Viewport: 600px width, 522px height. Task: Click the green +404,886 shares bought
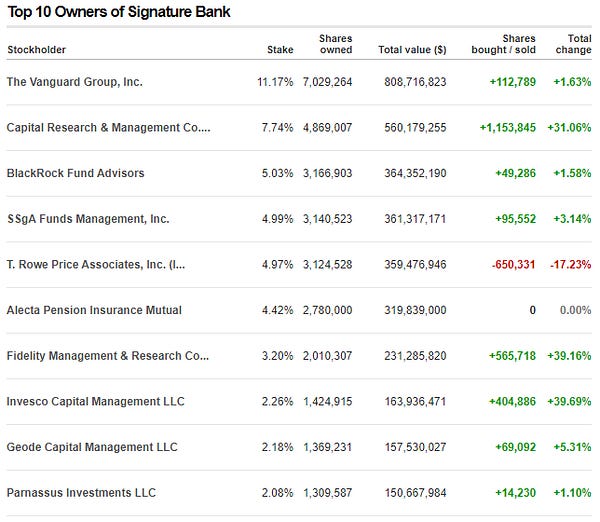click(512, 401)
